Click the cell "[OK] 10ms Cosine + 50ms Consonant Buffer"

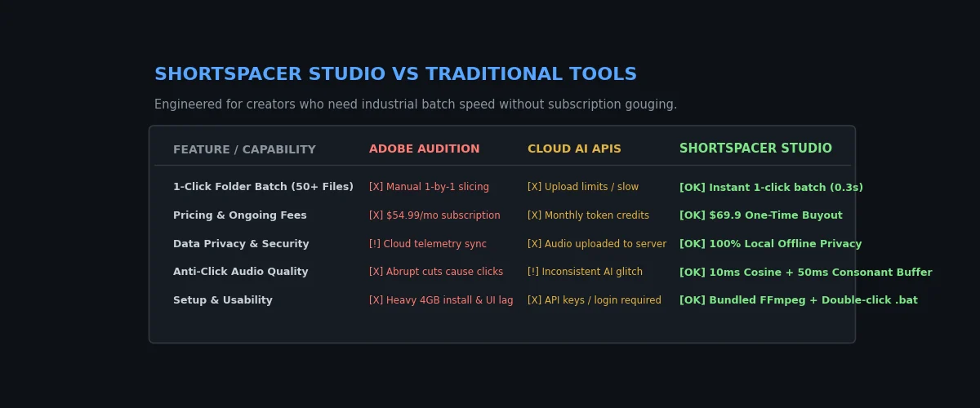click(805, 273)
